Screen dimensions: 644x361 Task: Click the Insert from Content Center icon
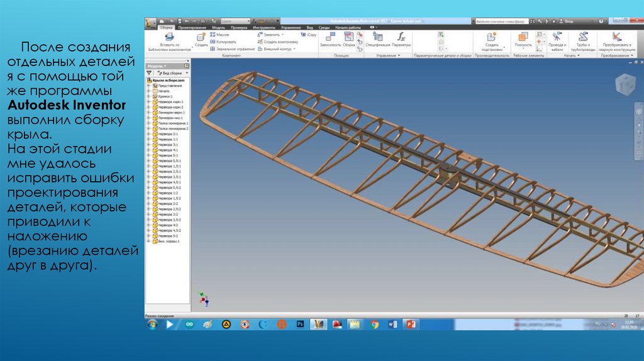click(169, 37)
